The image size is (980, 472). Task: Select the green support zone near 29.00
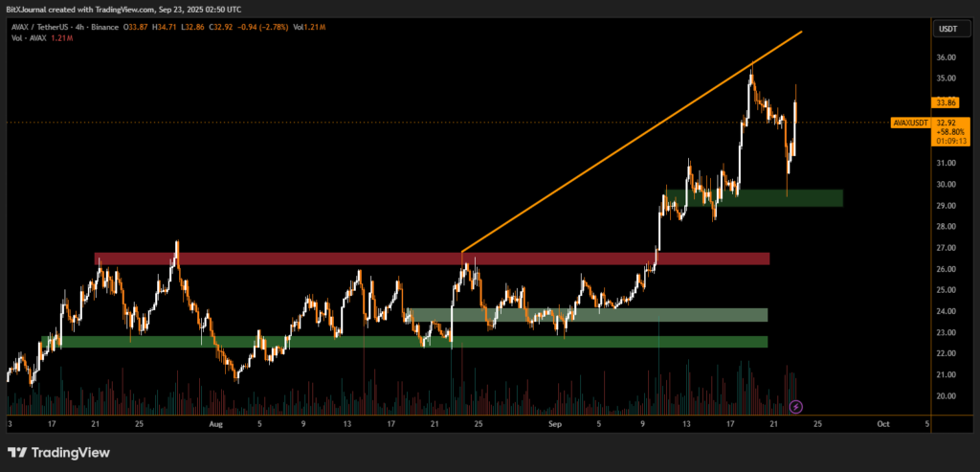[766, 198]
